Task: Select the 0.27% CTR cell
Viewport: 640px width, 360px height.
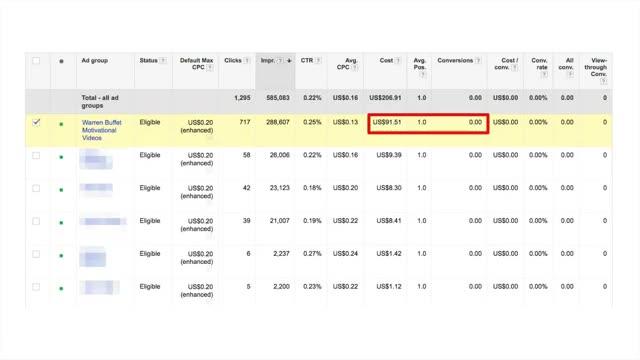Action: point(312,253)
